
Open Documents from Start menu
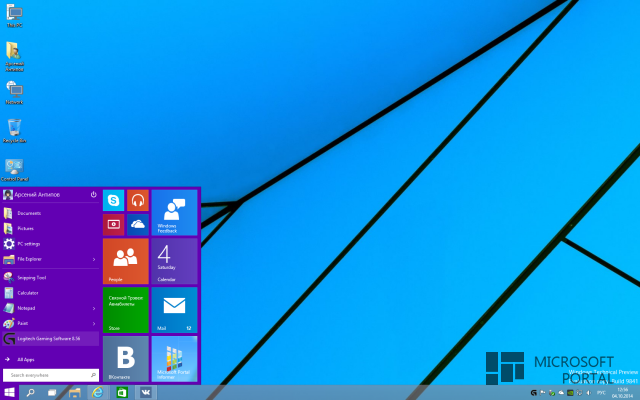coord(51,213)
